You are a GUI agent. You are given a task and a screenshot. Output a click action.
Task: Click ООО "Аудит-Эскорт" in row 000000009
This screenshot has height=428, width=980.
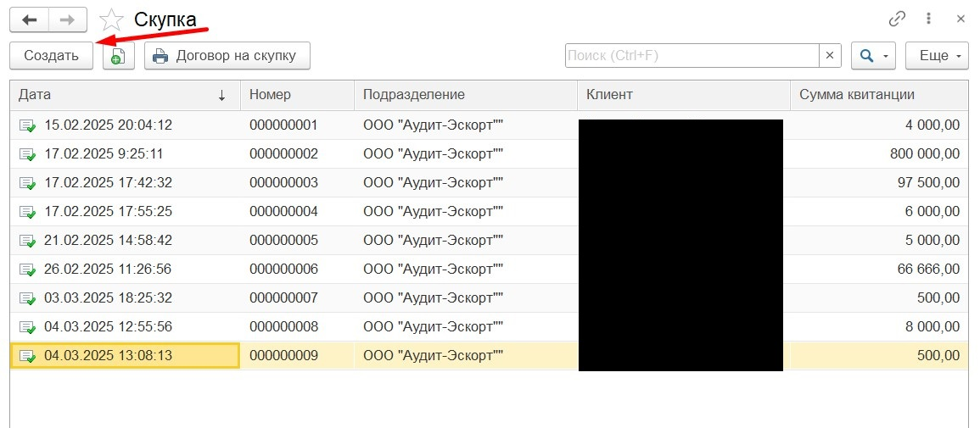pyautogui.click(x=433, y=356)
